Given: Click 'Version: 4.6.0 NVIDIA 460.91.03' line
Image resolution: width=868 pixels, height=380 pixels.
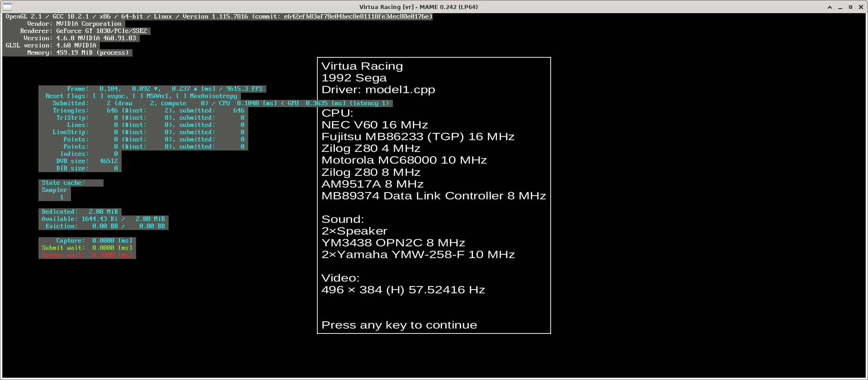Looking at the screenshot, I should [80, 38].
